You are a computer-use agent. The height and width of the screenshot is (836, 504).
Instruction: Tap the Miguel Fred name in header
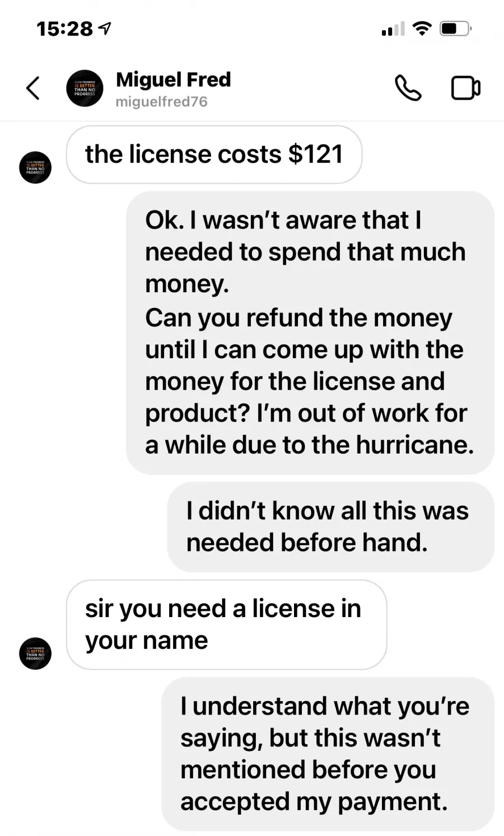[x=173, y=80]
